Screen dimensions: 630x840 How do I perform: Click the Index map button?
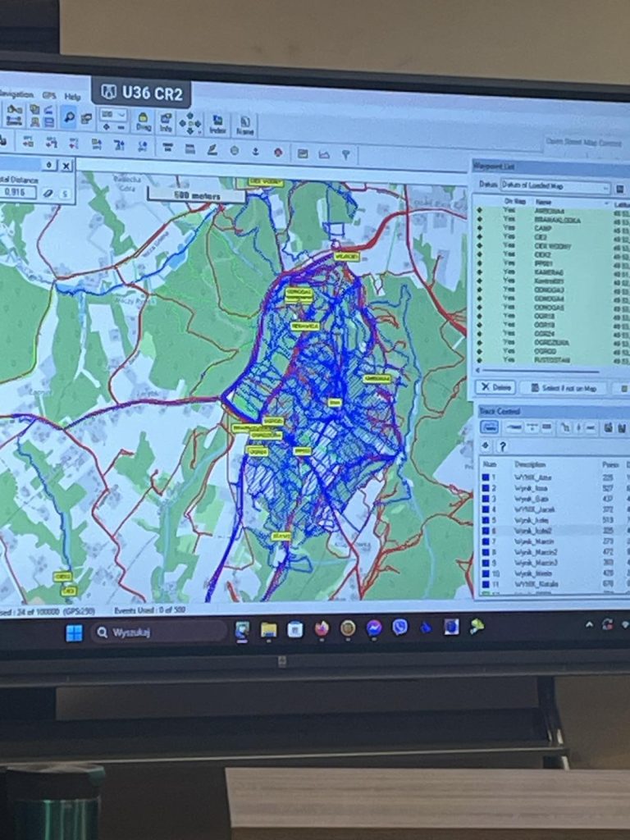point(217,124)
